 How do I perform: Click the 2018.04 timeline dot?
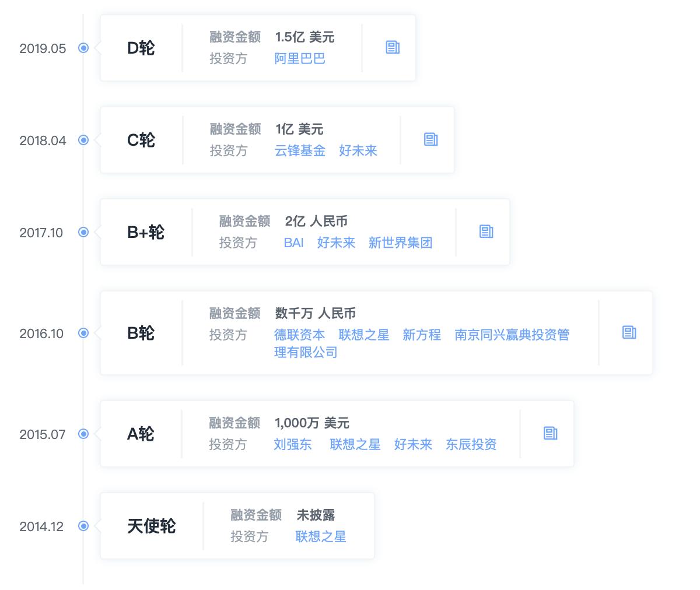[x=83, y=140]
